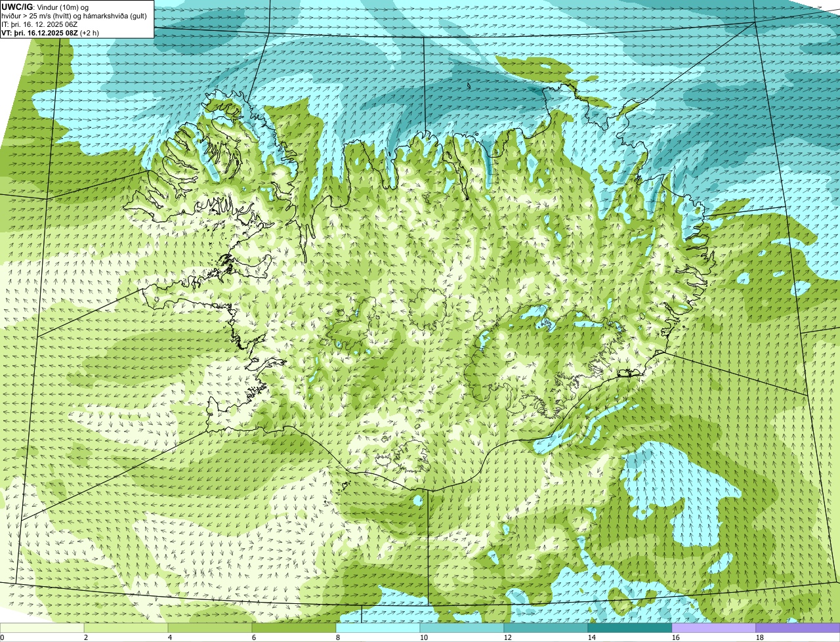The height and width of the screenshot is (642, 840).
Task: Click the legend scale label "8"
Action: (x=338, y=637)
